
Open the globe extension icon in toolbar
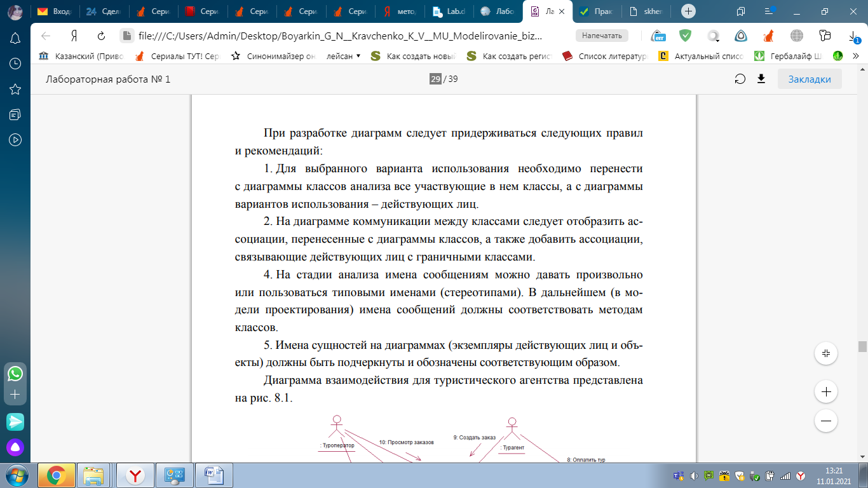point(797,36)
